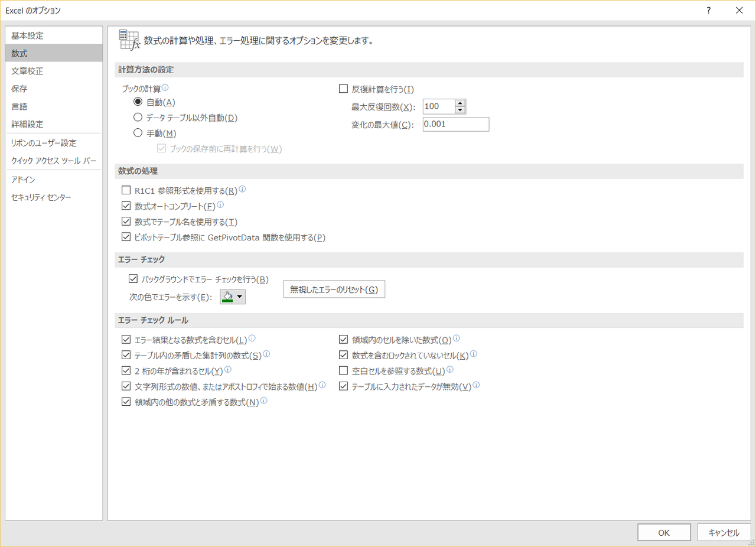Click the info icon after テーブルに入力されたデータが無効
The width and height of the screenshot is (756, 547).
(x=477, y=385)
